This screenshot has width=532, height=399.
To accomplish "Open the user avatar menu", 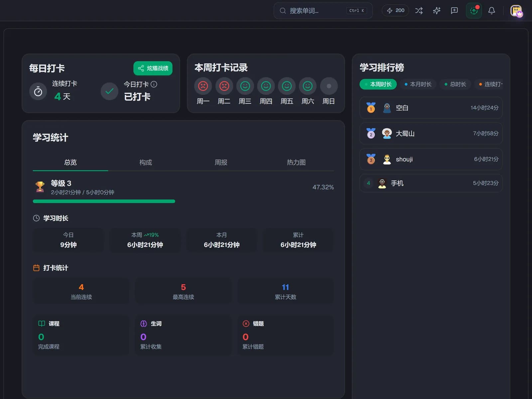I will [516, 11].
